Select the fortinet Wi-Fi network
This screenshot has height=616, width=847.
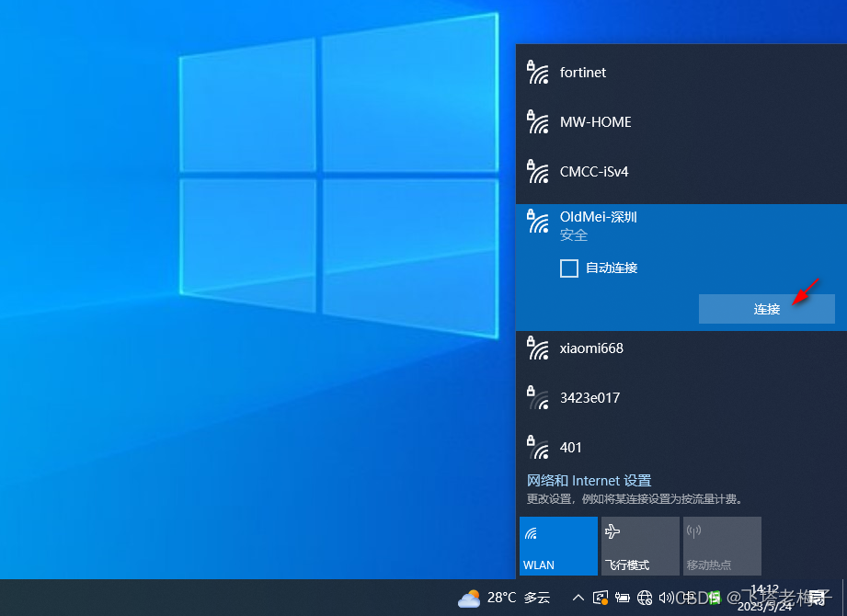(x=681, y=73)
